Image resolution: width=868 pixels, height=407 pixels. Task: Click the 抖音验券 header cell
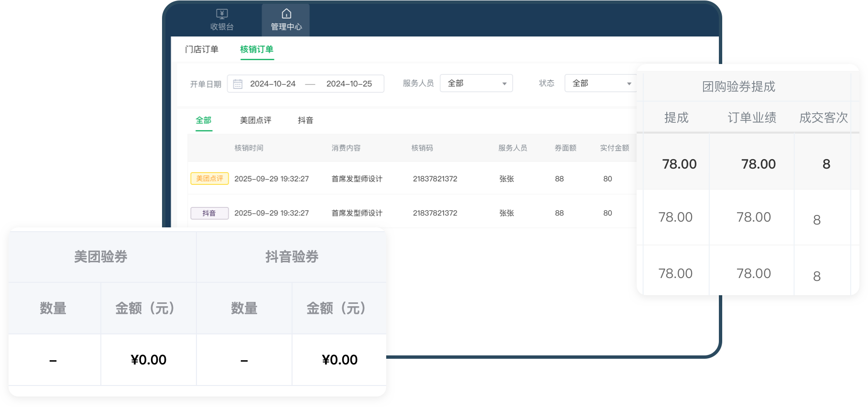click(x=292, y=257)
